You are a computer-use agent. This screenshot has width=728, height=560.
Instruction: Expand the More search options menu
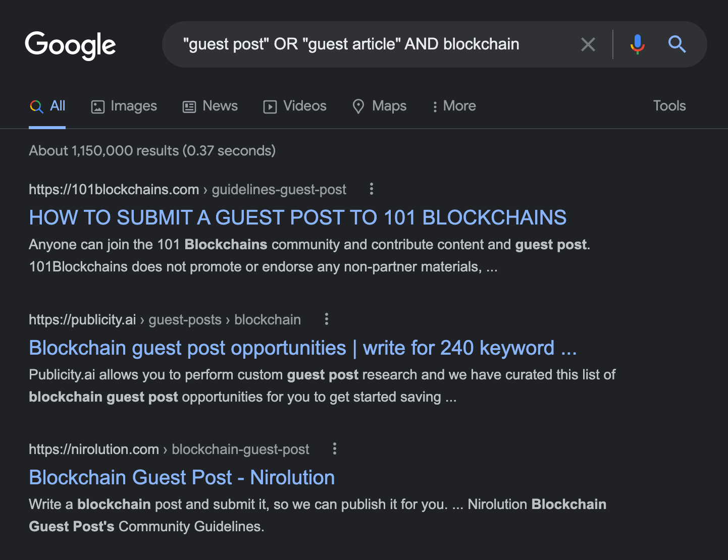point(453,106)
